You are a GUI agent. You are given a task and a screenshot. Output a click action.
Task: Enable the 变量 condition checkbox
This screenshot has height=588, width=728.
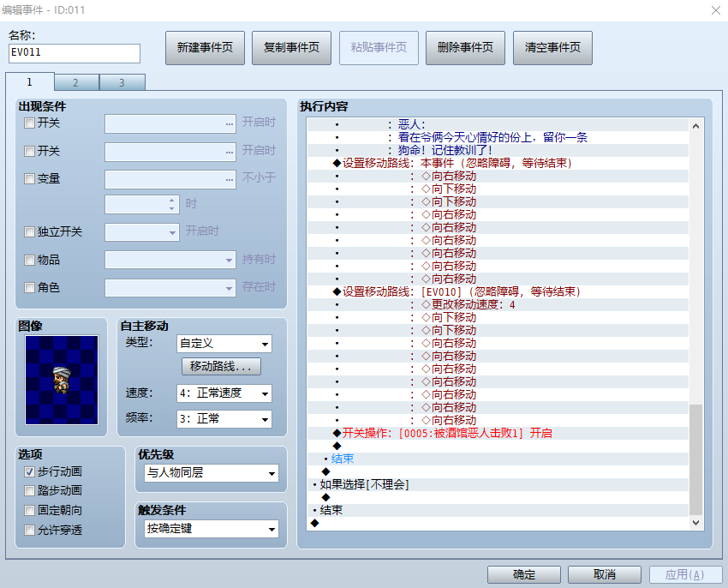[30, 179]
